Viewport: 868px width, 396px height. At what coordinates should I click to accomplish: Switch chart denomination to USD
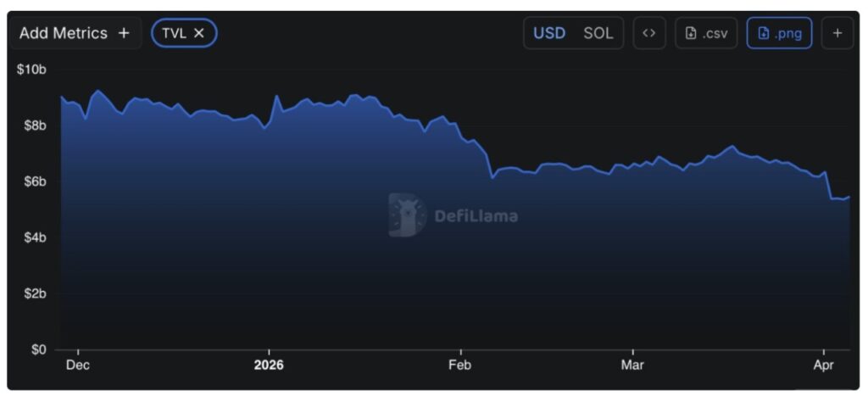click(x=549, y=33)
